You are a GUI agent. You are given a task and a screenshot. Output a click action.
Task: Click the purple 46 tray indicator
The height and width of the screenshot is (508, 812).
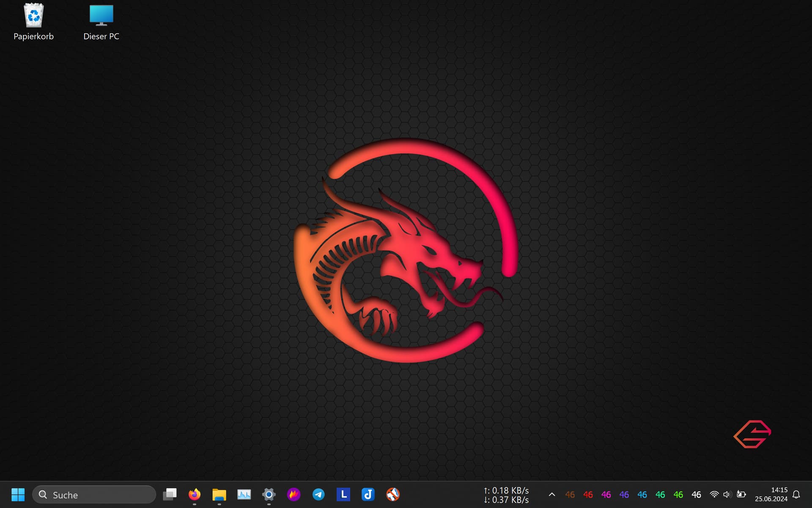(624, 494)
